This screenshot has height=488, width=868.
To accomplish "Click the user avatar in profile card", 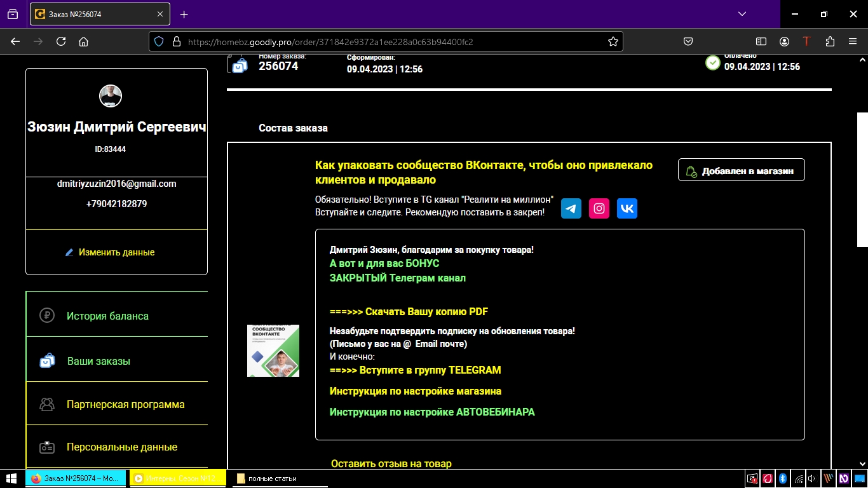I will [x=111, y=96].
